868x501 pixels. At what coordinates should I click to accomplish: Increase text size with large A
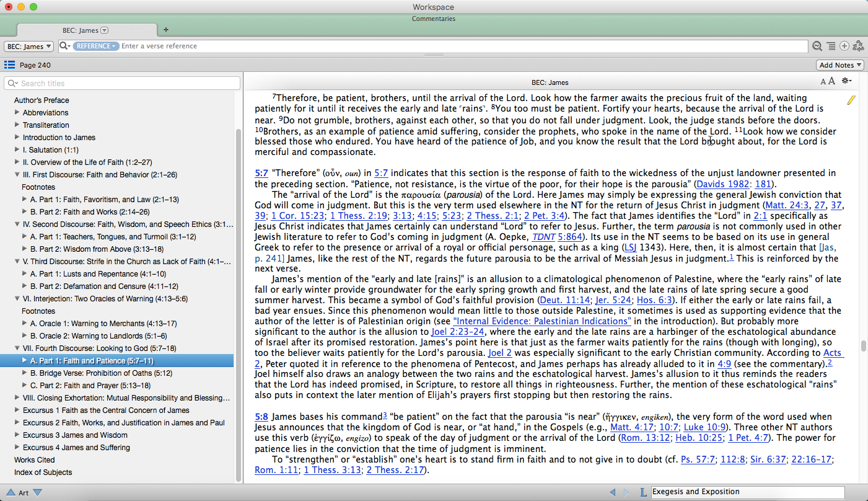pyautogui.click(x=831, y=81)
